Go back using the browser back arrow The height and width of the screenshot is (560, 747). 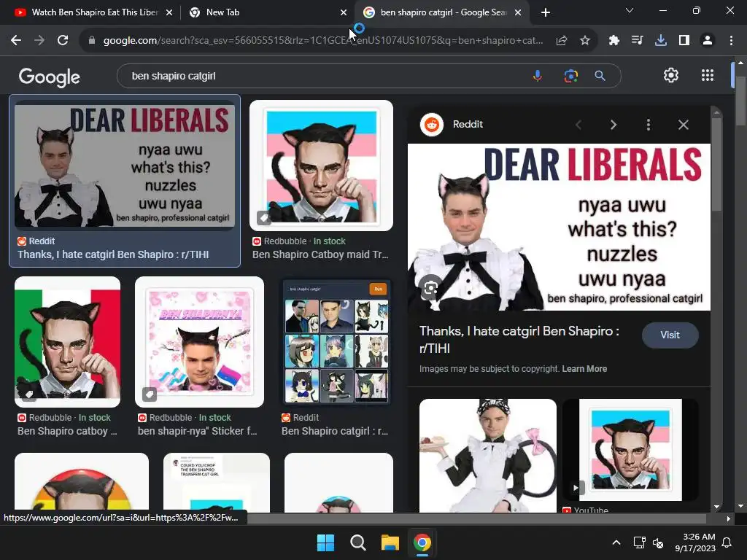coord(16,41)
